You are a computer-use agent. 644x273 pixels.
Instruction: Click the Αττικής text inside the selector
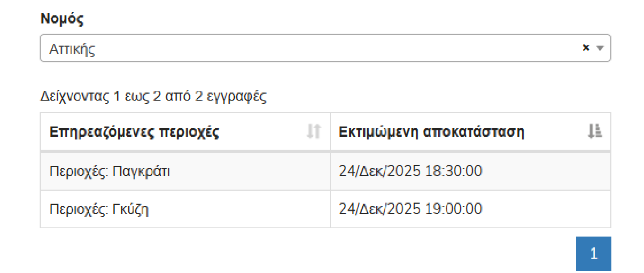click(x=72, y=49)
